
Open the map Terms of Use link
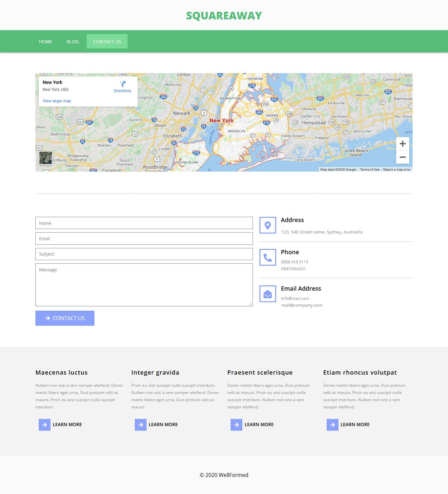(x=370, y=170)
